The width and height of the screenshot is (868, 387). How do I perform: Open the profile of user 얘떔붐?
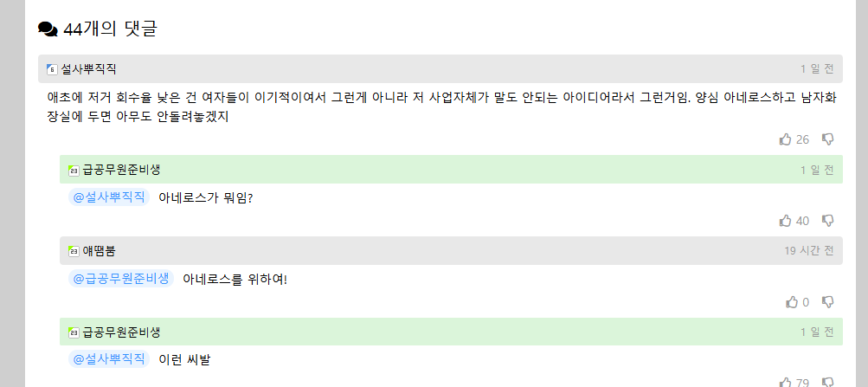pyautogui.click(x=99, y=251)
